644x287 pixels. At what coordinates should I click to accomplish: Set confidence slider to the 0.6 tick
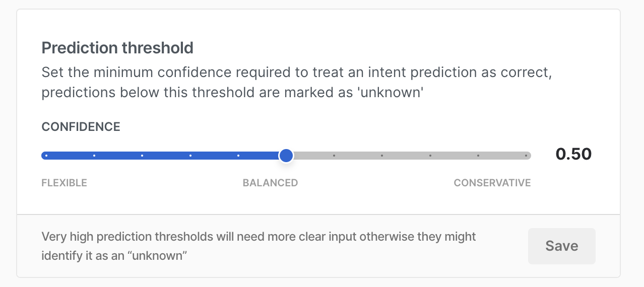click(x=334, y=156)
